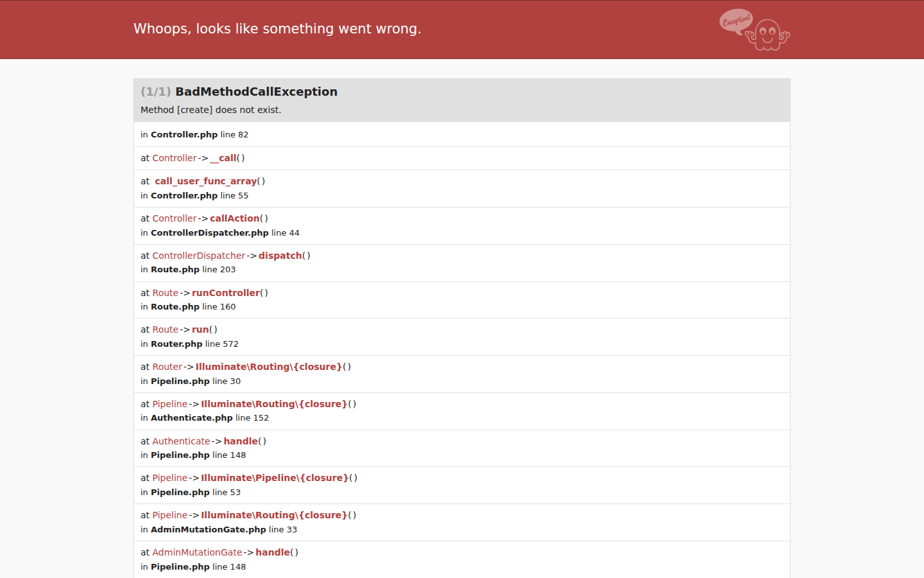924x578 pixels.
Task: Click the Controller class in __call frame
Action: click(x=175, y=158)
